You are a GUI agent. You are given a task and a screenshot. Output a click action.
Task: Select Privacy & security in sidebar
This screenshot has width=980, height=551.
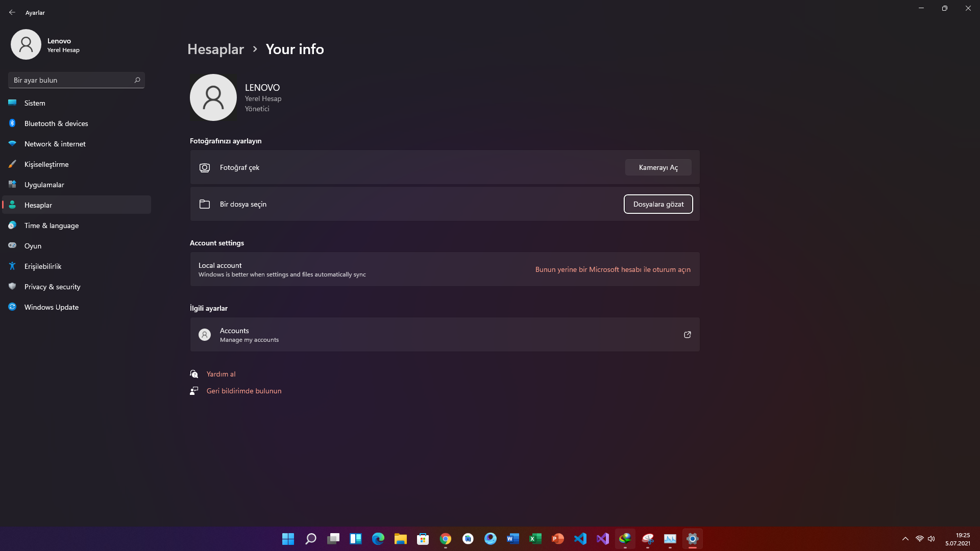(x=53, y=287)
